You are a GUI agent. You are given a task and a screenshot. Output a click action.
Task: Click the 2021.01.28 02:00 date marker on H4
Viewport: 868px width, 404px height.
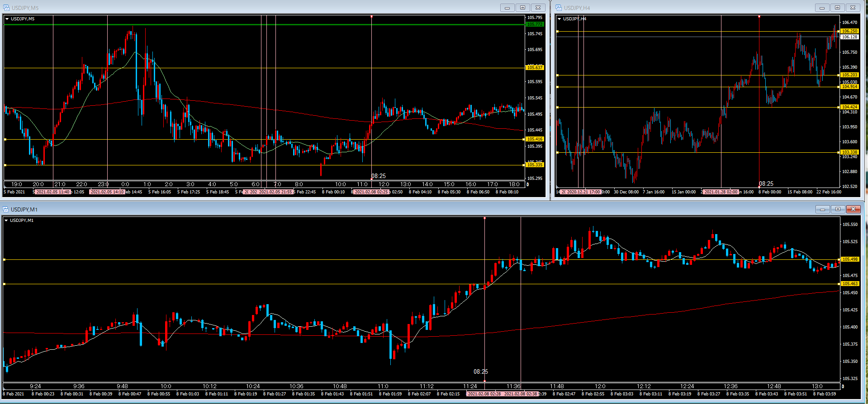(x=721, y=192)
